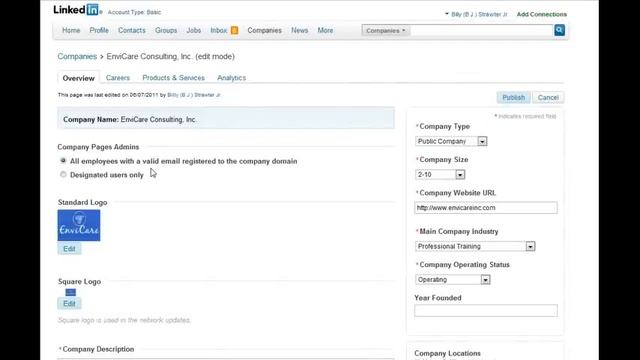Click the Add Connections link

coord(542,14)
